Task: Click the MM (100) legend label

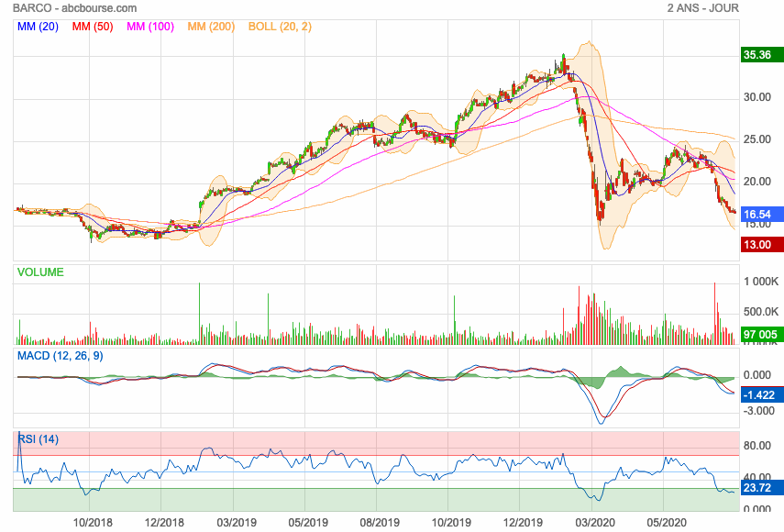Action: pyautogui.click(x=150, y=27)
